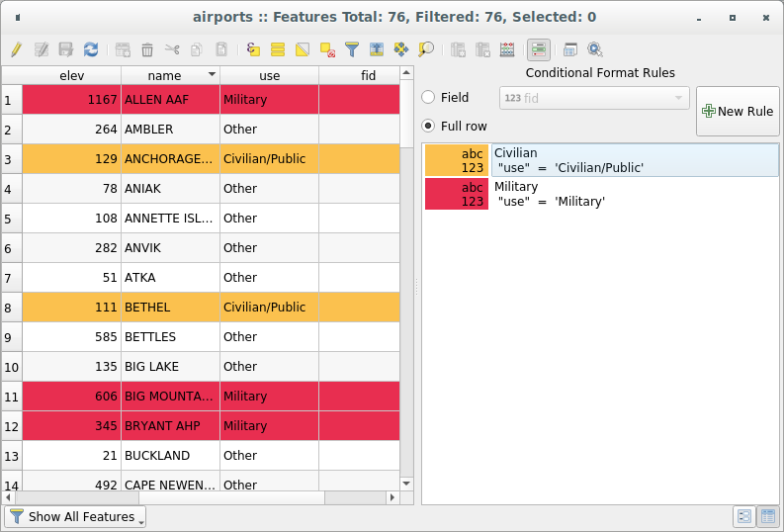Viewport: 784px width, 532px height.
Task: Switch to form view button at bottom right
Action: tap(743, 516)
